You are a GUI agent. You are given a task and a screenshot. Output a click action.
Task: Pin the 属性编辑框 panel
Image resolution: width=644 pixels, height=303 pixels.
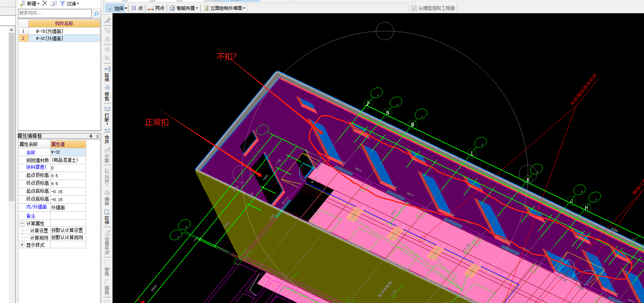(x=91, y=136)
